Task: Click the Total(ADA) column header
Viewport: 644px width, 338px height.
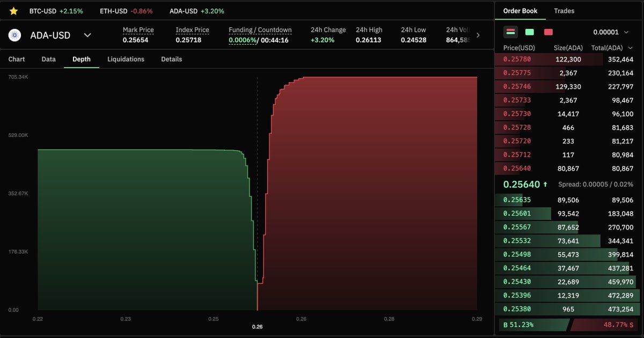Action: pyautogui.click(x=612, y=48)
